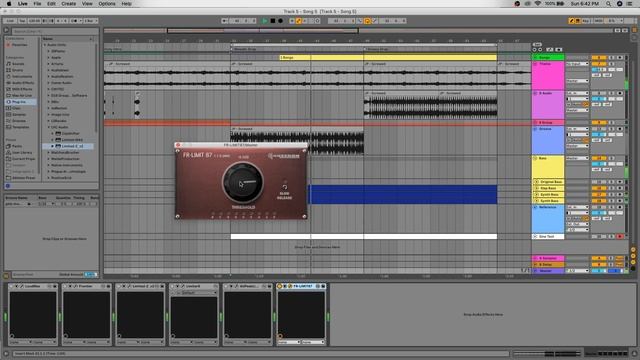
Task: Toggle Mixer section show button
Action: 633,262
